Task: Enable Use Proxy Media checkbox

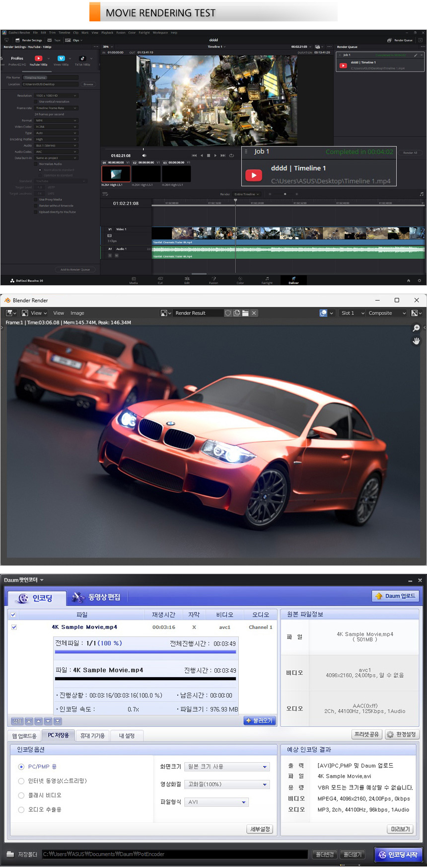Action: pyautogui.click(x=36, y=200)
